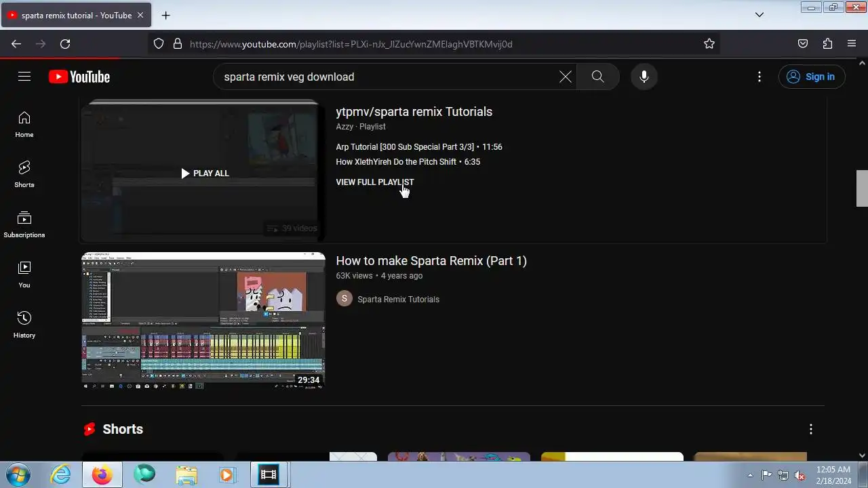Image resolution: width=868 pixels, height=488 pixels.
Task: Open YouTube settings three-dot menu
Action: pyautogui.click(x=759, y=77)
